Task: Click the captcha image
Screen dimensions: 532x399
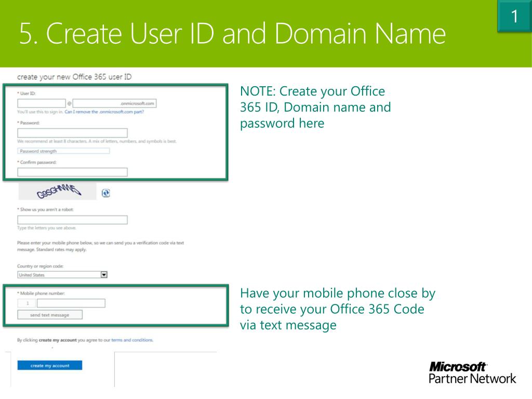Action: click(57, 191)
